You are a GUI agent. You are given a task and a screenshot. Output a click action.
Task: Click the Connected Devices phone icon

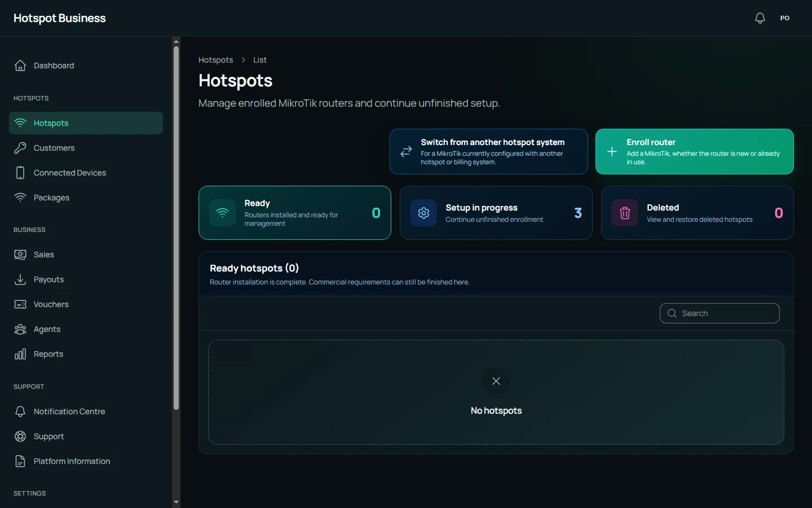tap(20, 173)
